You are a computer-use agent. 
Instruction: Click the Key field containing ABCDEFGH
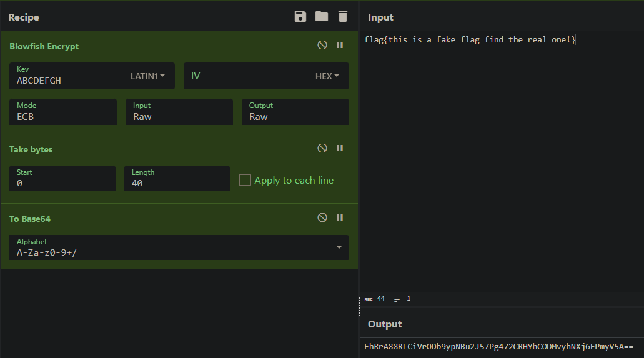click(x=67, y=76)
